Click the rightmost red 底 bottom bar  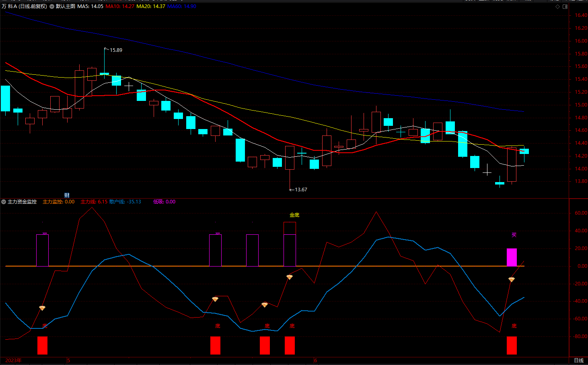point(512,345)
